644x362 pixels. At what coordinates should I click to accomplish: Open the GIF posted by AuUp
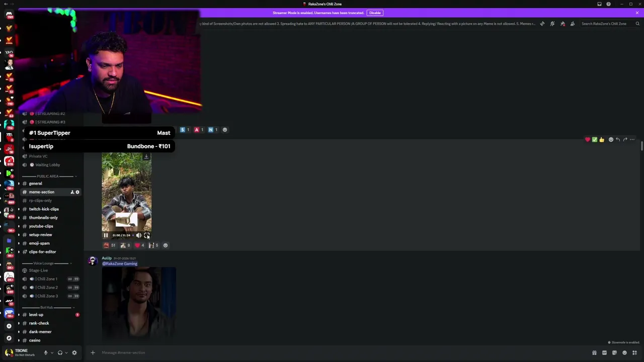click(x=139, y=303)
